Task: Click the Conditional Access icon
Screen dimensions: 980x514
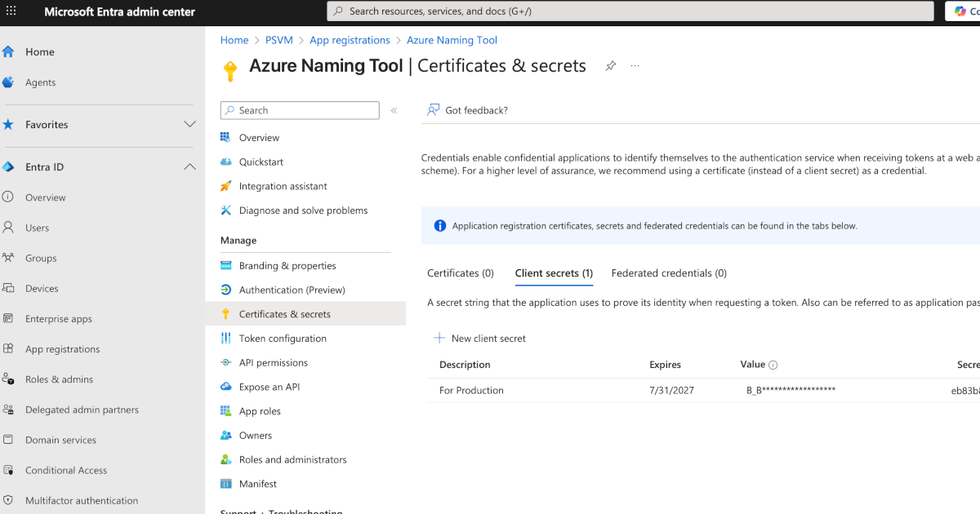Action: point(8,470)
